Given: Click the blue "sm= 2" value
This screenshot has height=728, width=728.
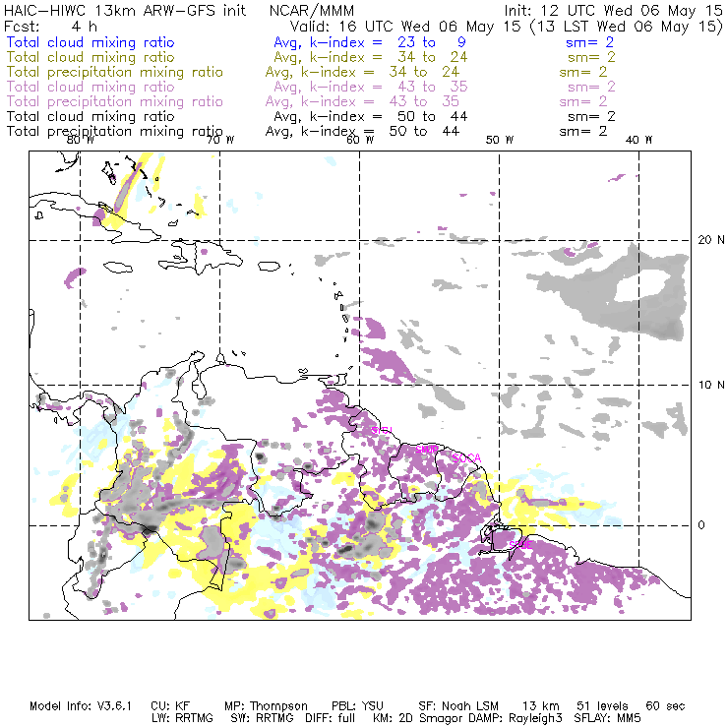Looking at the screenshot, I should point(589,42).
